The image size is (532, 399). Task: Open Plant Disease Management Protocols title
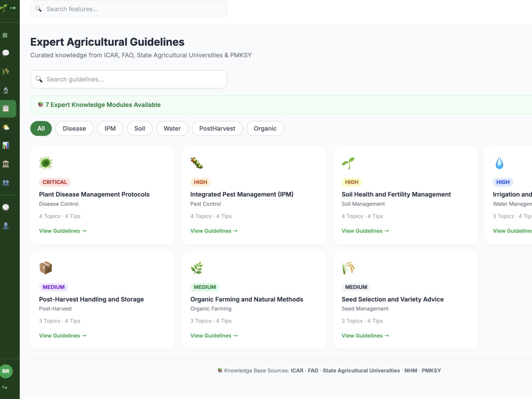[94, 194]
